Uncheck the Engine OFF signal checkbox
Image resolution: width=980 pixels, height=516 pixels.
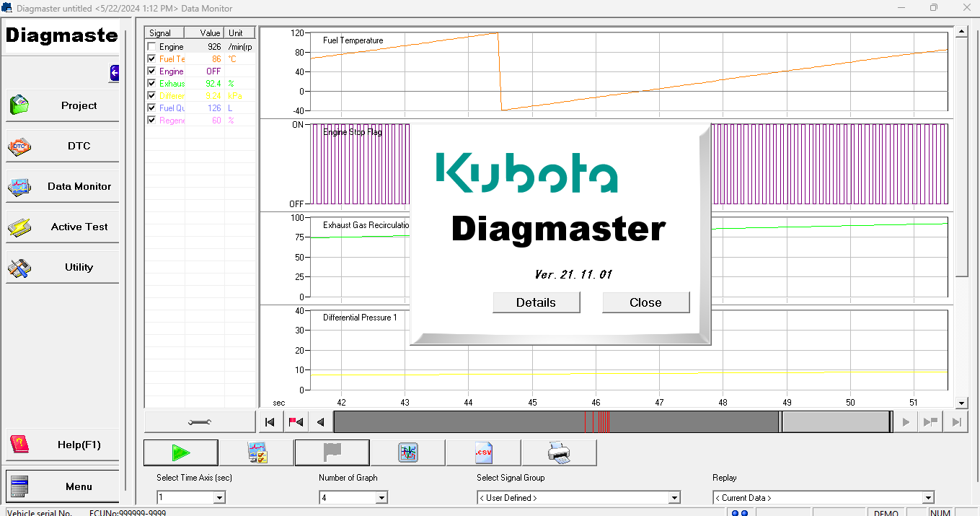click(151, 71)
